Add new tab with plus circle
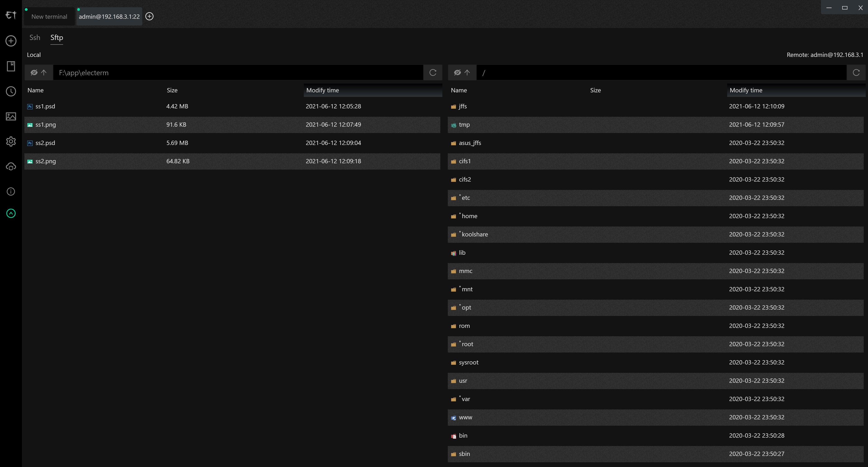This screenshot has height=467, width=868. 149,16
